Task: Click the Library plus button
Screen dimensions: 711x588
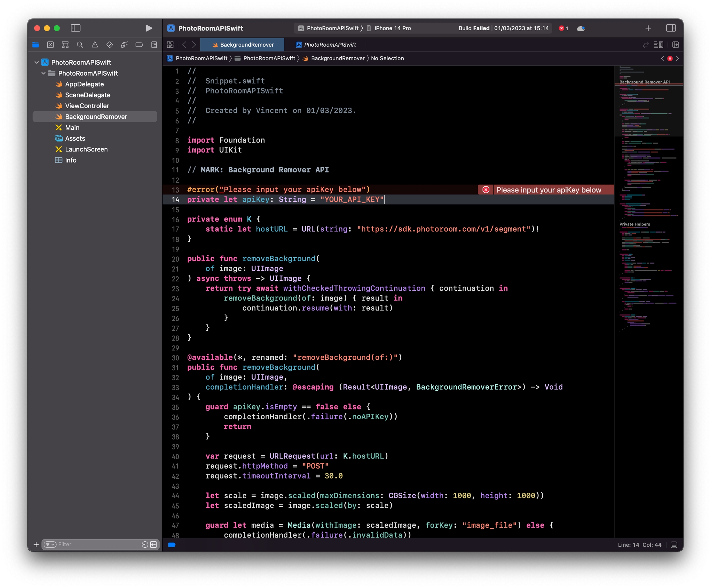Action: pos(648,28)
